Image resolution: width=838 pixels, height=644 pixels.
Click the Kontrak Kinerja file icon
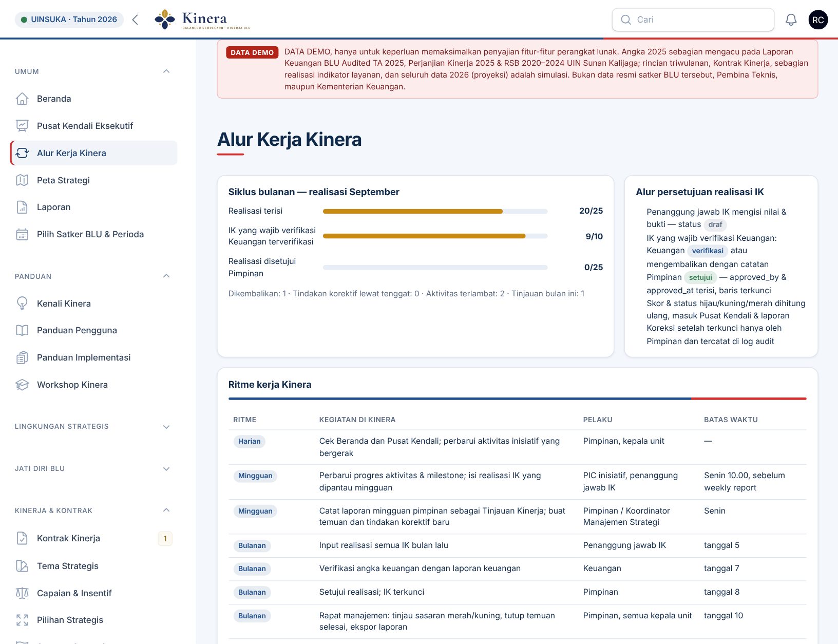22,538
